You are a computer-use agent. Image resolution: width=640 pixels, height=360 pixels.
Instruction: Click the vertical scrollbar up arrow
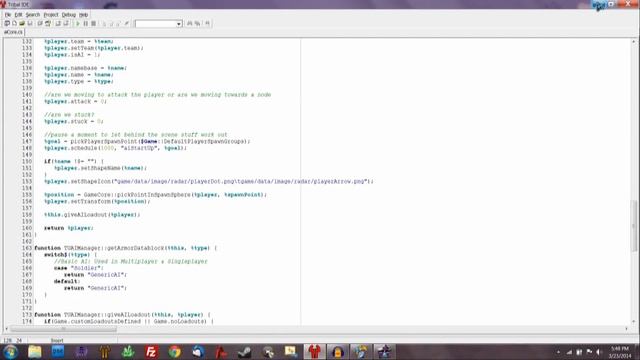pyautogui.click(x=633, y=42)
